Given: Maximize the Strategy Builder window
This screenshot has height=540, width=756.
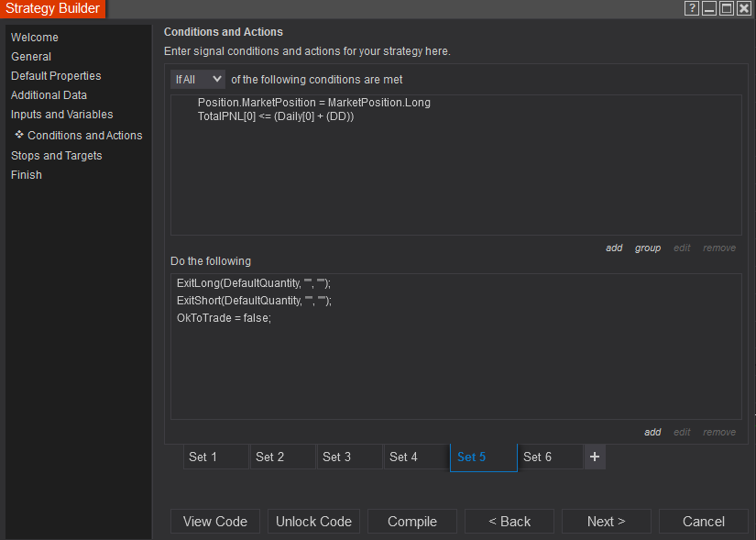Looking at the screenshot, I should [727, 8].
